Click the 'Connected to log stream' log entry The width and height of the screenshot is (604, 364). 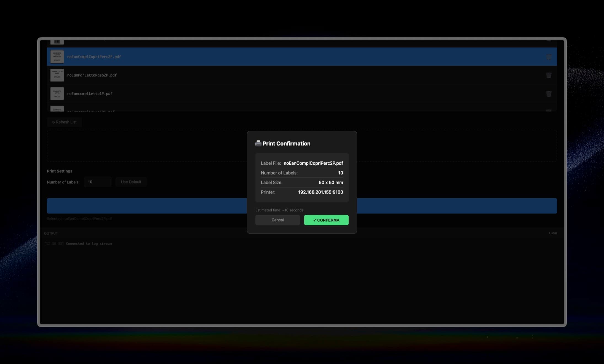(x=89, y=243)
